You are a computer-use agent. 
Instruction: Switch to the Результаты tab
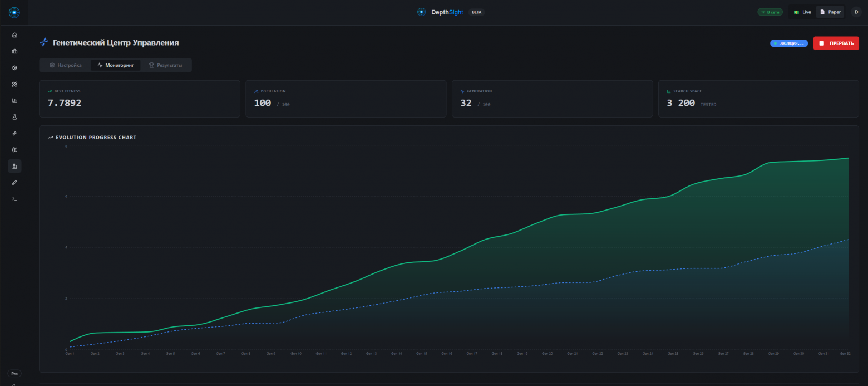point(165,65)
